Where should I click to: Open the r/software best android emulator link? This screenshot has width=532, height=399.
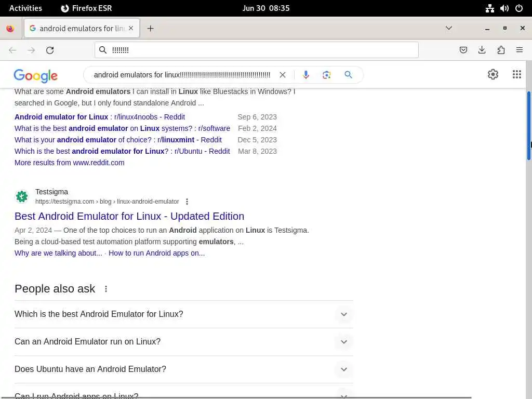(122, 129)
